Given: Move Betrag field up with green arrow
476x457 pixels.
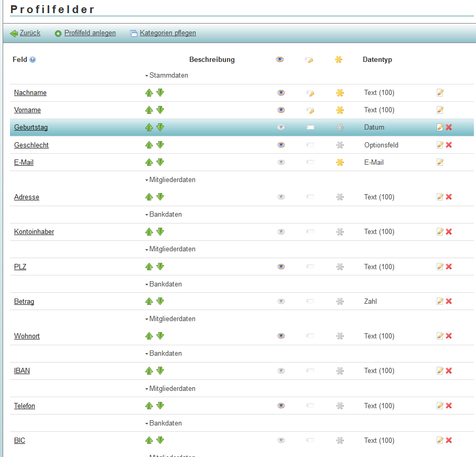Looking at the screenshot, I should [x=149, y=301].
